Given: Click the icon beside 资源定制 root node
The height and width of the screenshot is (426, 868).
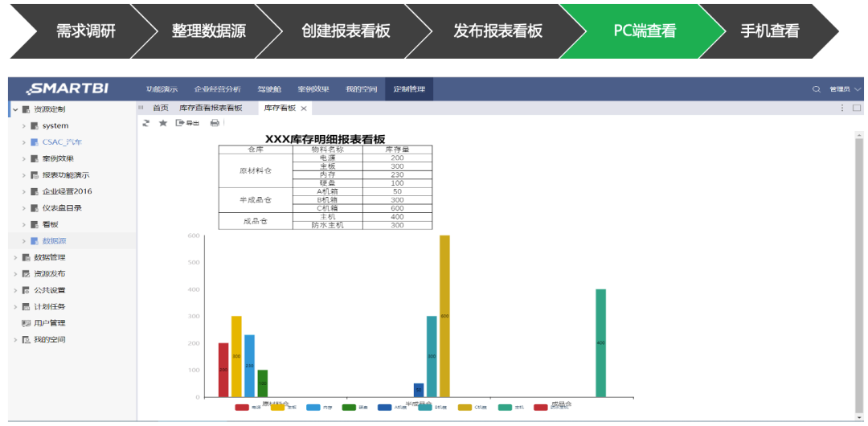Looking at the screenshot, I should click(26, 109).
